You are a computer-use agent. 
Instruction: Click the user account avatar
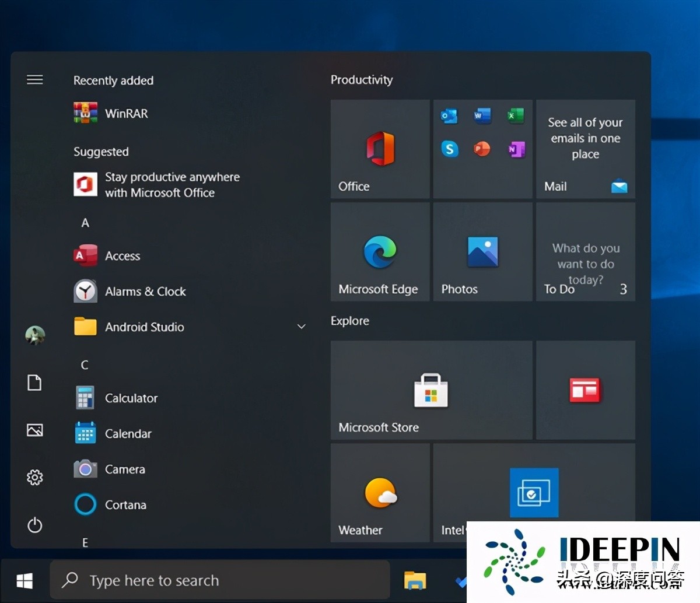click(x=35, y=335)
